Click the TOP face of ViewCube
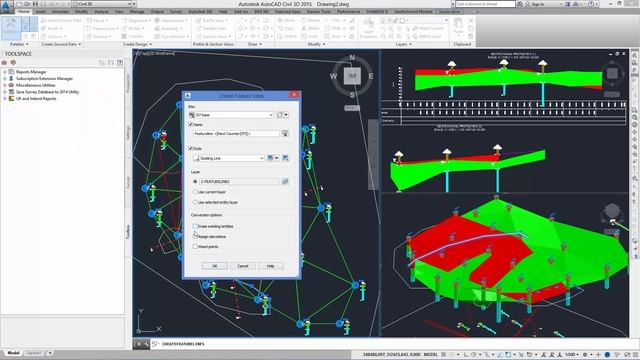This screenshot has width=640, height=360. (352, 76)
